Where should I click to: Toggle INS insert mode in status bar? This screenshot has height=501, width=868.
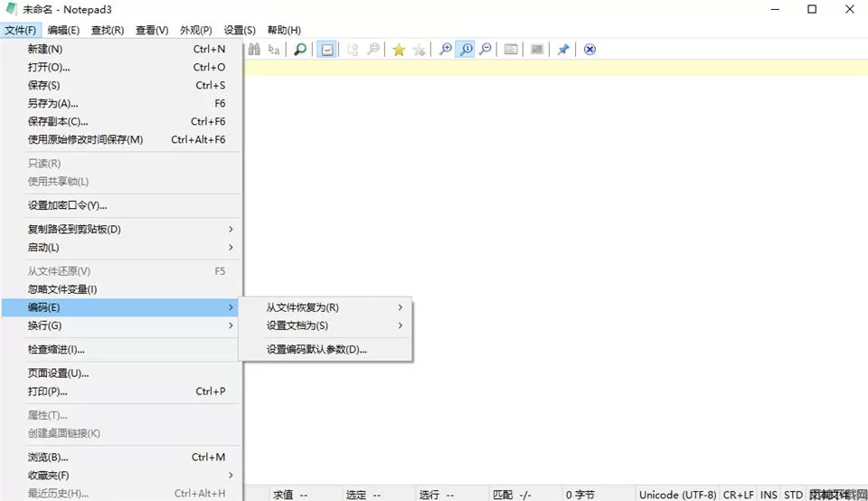click(769, 495)
